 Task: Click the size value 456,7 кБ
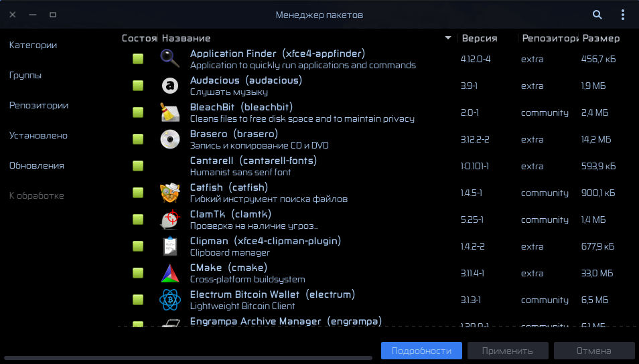pyautogui.click(x=598, y=59)
